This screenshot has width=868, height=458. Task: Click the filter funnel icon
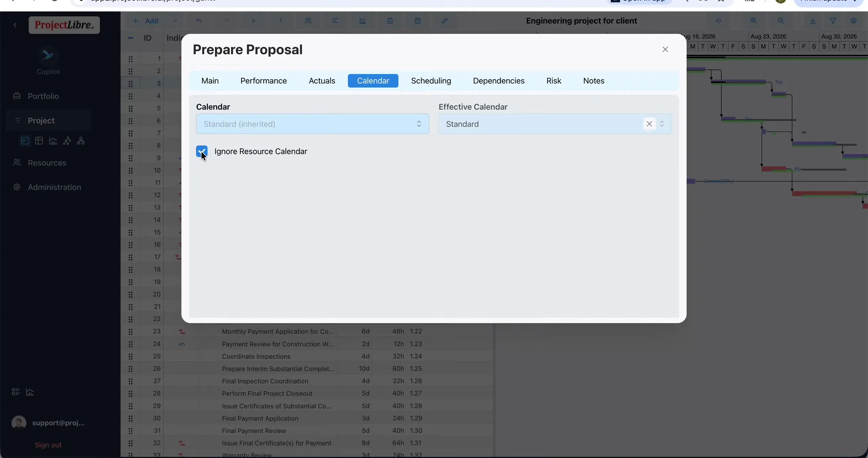click(833, 21)
